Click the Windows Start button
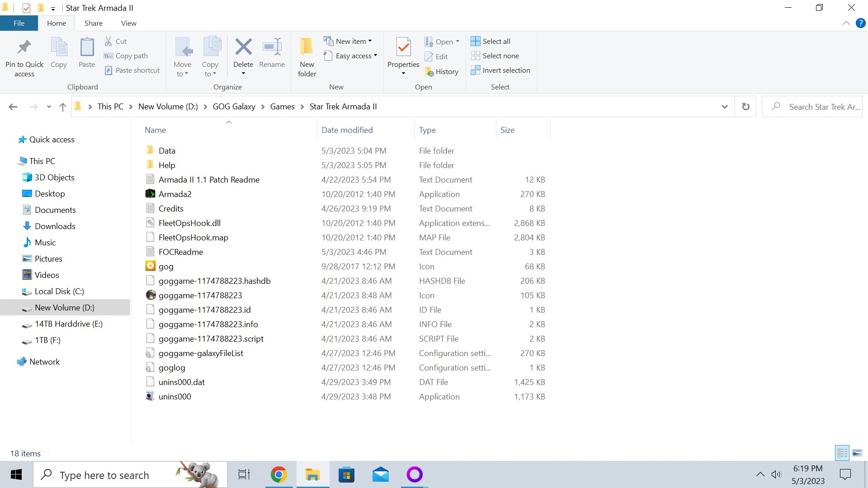The height and width of the screenshot is (488, 868). click(x=16, y=474)
